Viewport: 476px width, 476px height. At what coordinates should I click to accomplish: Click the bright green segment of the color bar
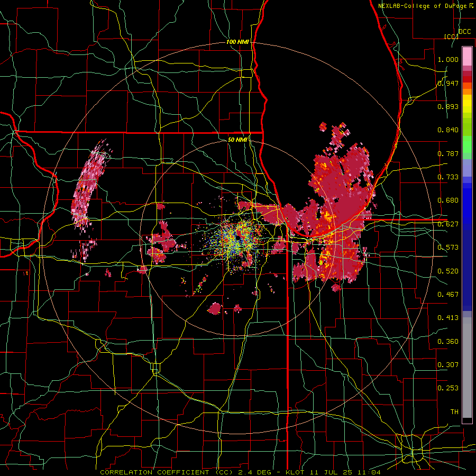click(x=467, y=144)
